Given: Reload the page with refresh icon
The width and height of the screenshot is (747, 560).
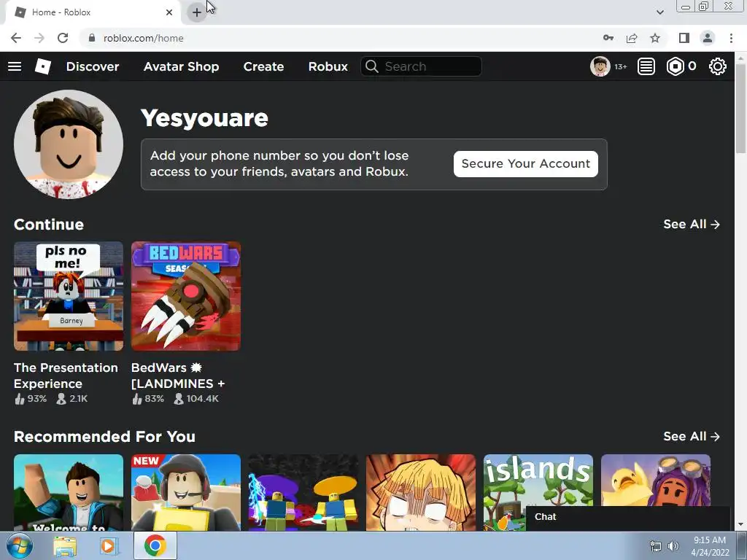Looking at the screenshot, I should (63, 38).
